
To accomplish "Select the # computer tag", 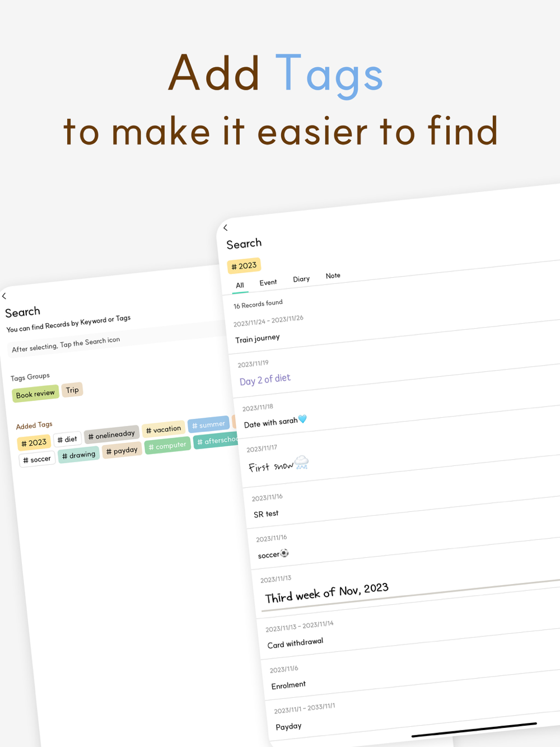I will pyautogui.click(x=167, y=446).
